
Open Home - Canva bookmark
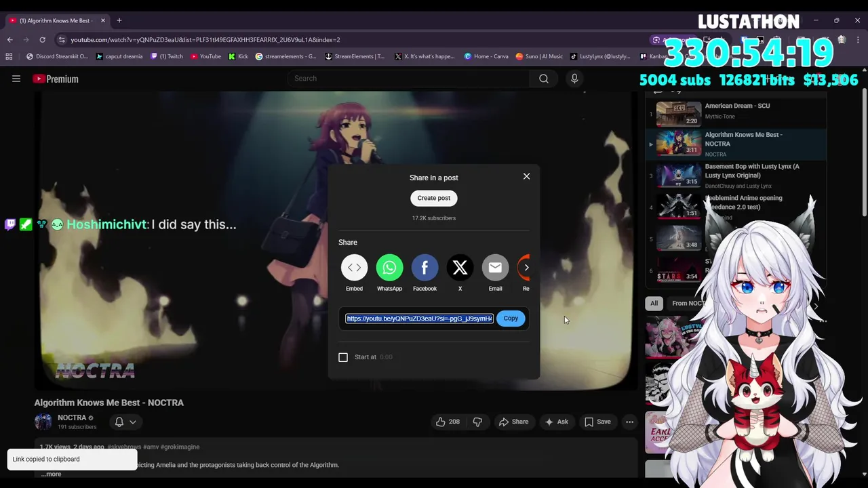(x=486, y=56)
